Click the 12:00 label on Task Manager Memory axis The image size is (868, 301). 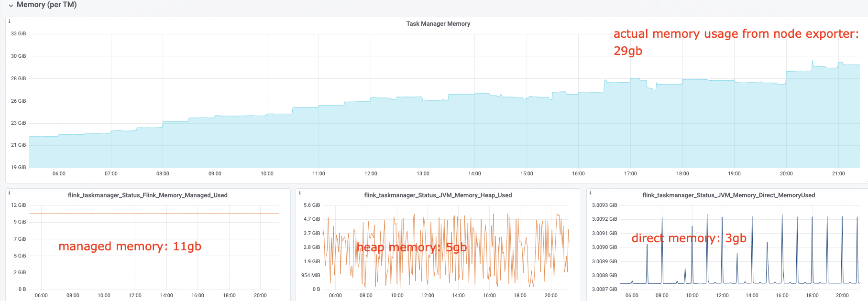[371, 174]
